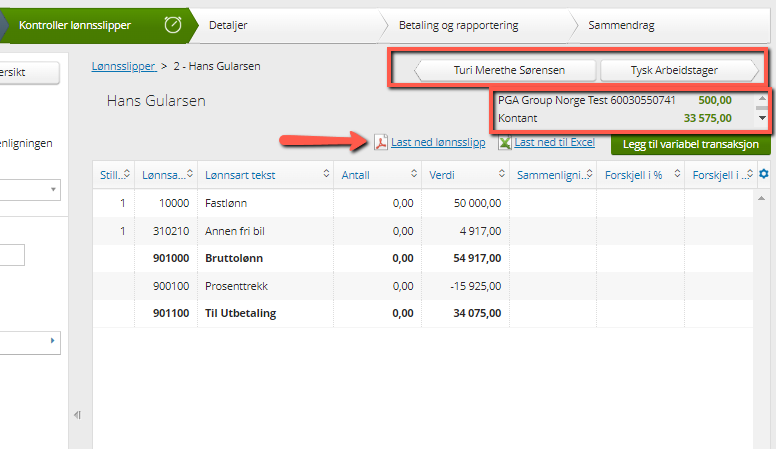Open table settings gear icon
The image size is (776, 449).
(764, 174)
